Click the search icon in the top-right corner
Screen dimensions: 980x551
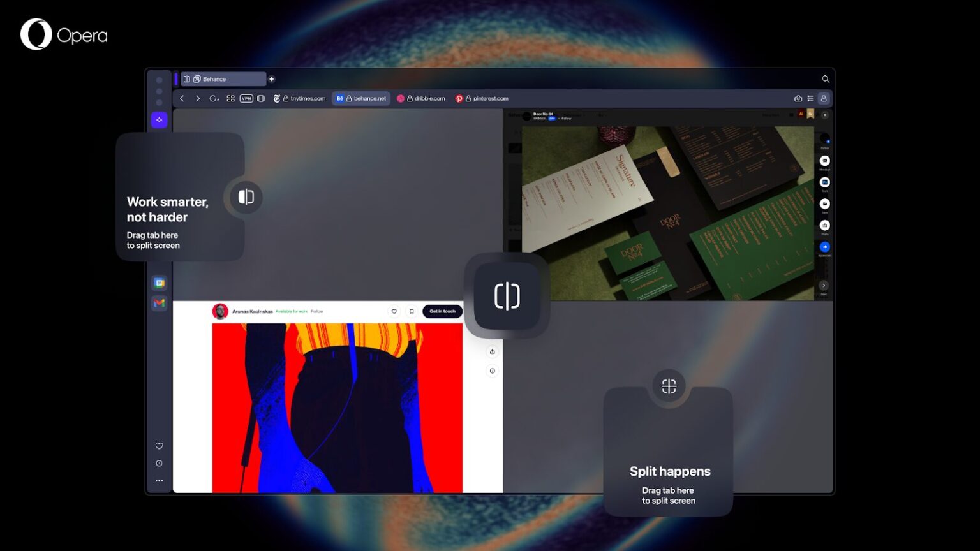point(826,78)
